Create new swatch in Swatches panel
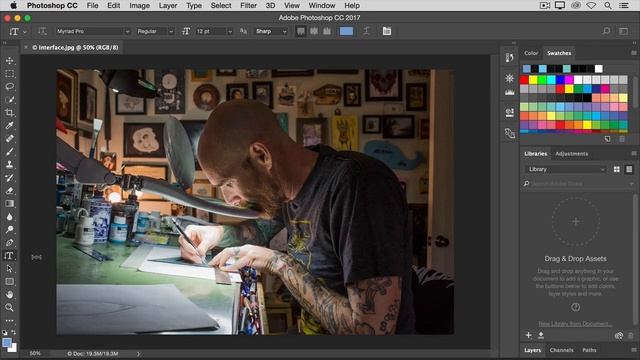The height and width of the screenshot is (360, 640). click(608, 139)
